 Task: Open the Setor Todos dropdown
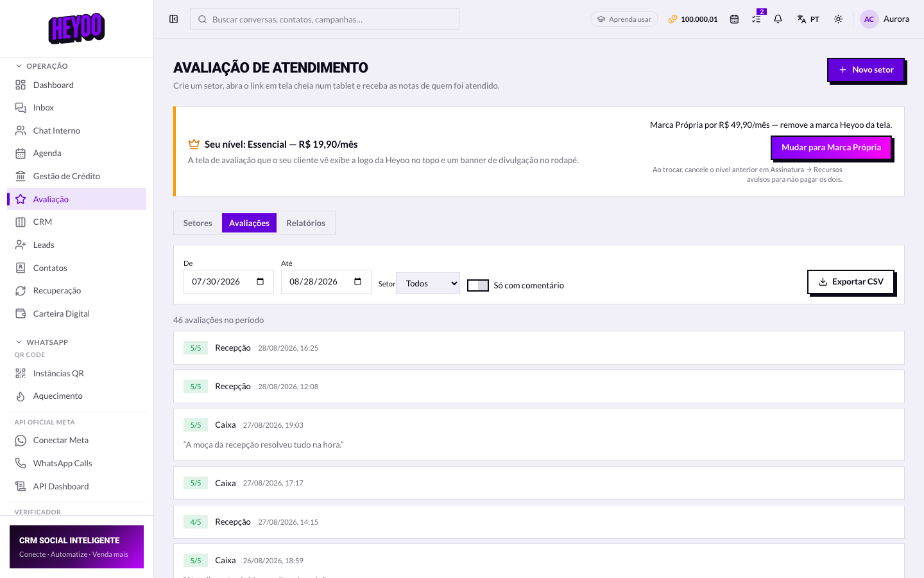tap(428, 283)
